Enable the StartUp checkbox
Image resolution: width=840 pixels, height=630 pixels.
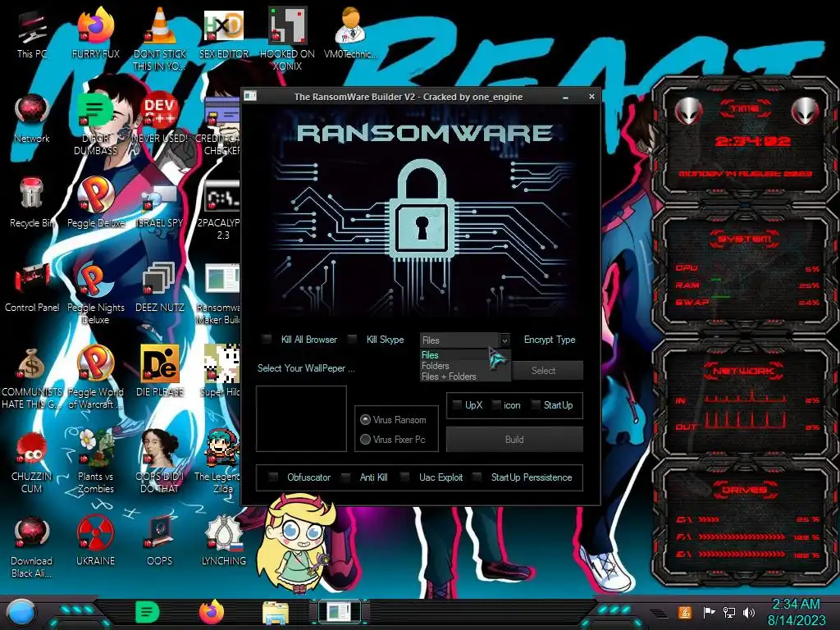click(x=535, y=405)
